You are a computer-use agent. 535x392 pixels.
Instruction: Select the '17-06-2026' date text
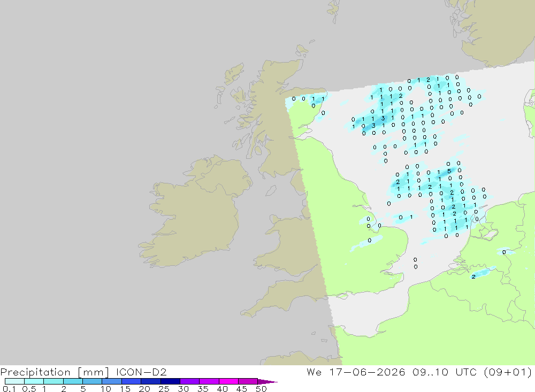pyautogui.click(x=367, y=372)
